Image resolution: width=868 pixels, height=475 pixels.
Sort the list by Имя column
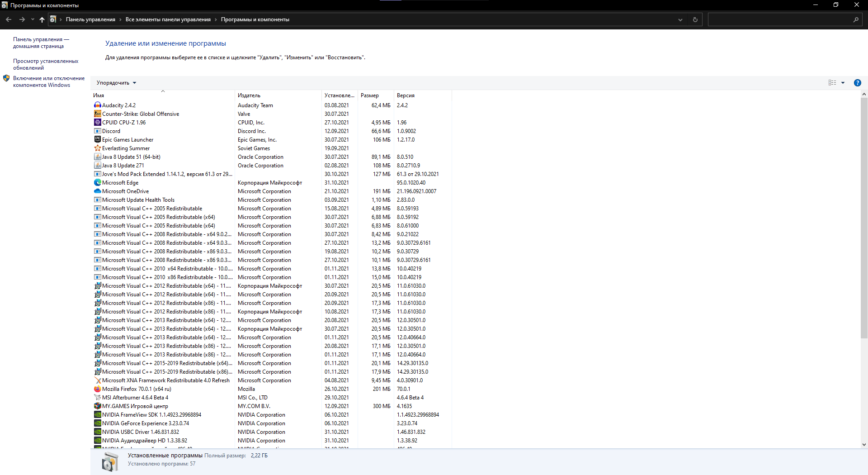point(163,95)
